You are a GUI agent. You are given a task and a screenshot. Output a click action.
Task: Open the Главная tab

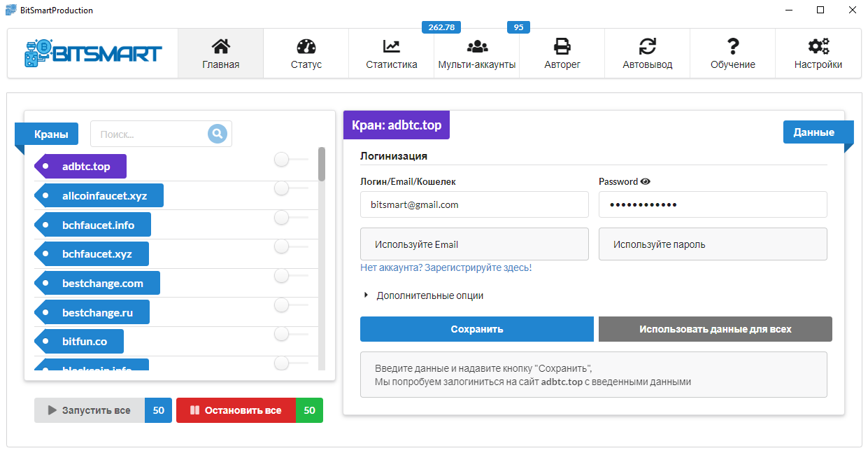click(221, 53)
